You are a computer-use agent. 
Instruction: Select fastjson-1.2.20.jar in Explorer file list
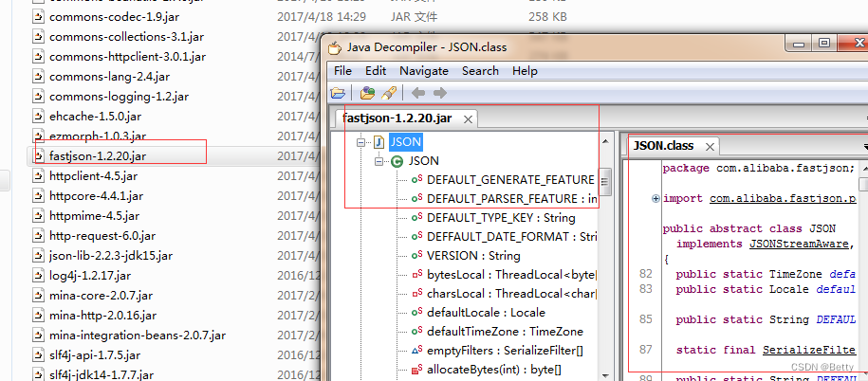[x=98, y=156]
